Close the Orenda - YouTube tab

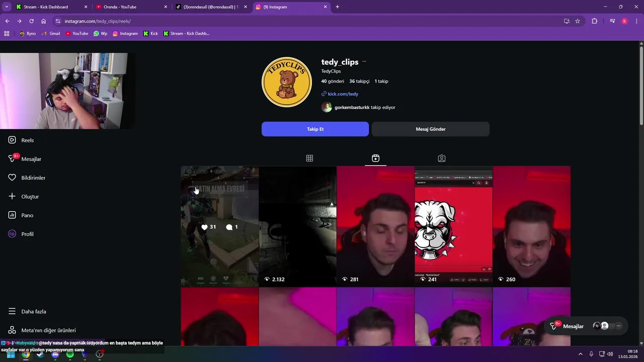click(x=166, y=7)
